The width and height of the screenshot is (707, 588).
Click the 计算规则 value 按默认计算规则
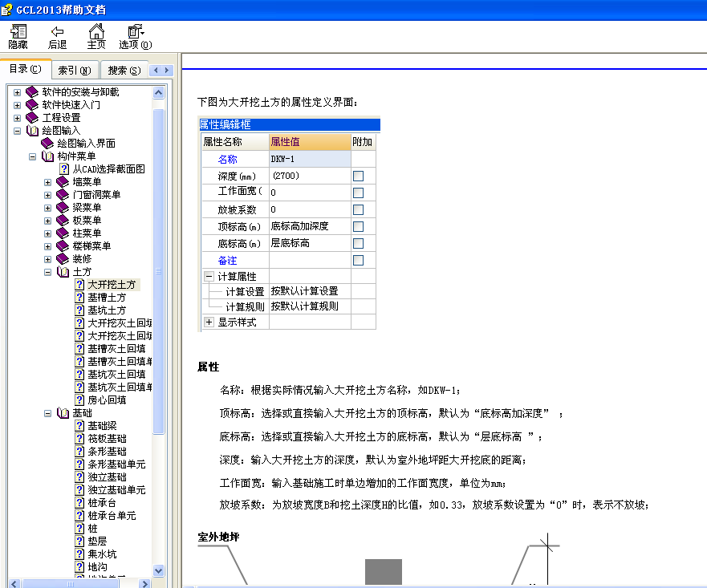pos(310,307)
